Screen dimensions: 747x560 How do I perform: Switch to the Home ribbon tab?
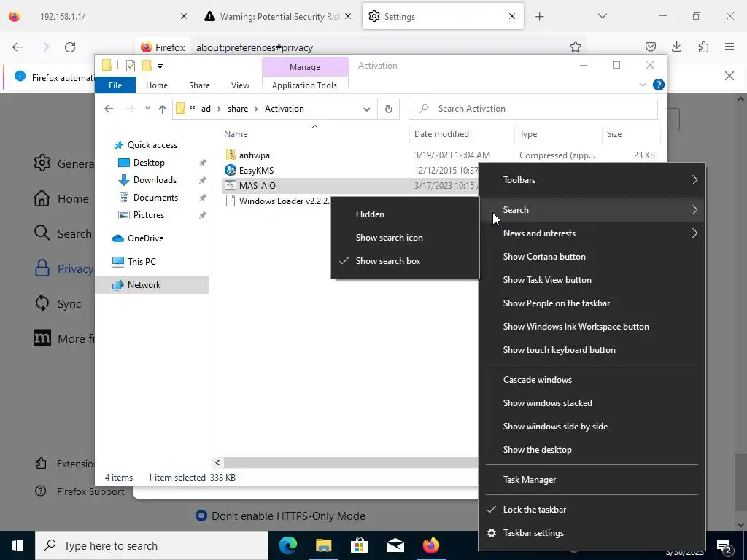click(157, 85)
